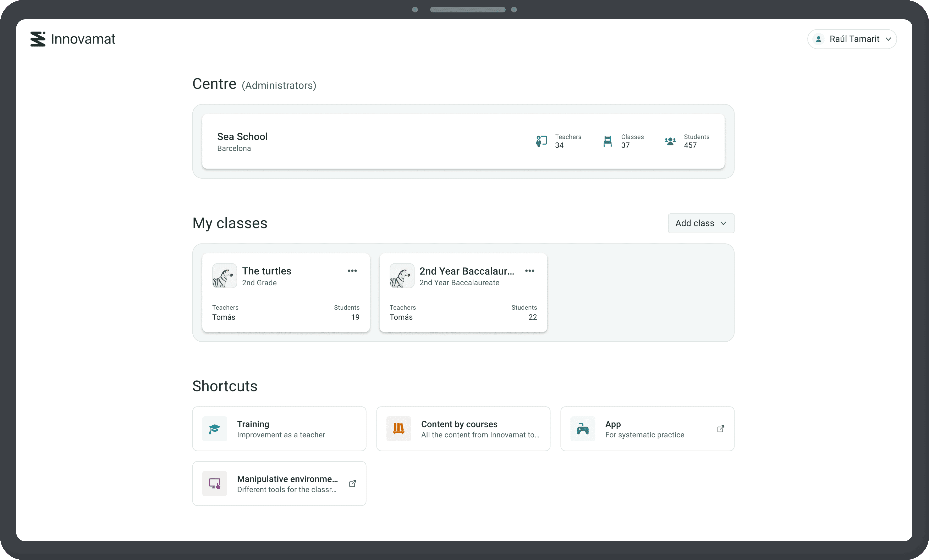Open the Training shortcut
The image size is (929, 560).
[279, 429]
